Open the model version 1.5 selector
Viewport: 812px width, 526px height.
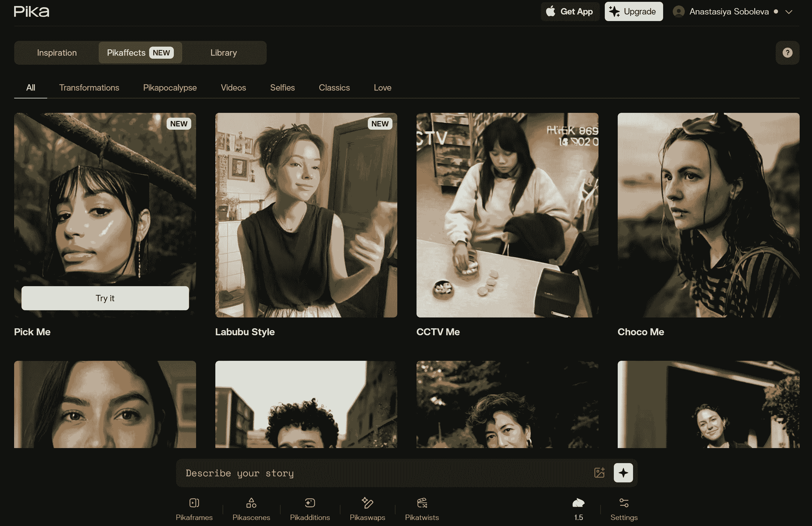pos(578,509)
